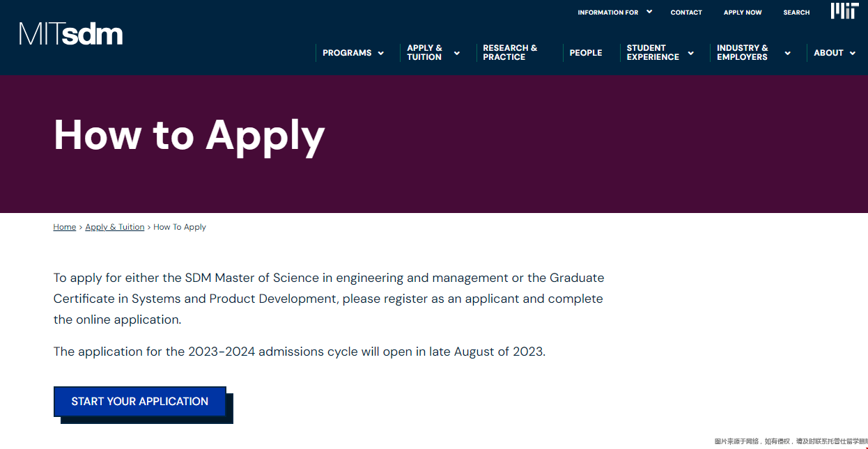Click the Contact link in top bar
The width and height of the screenshot is (868, 449).
coord(686,13)
